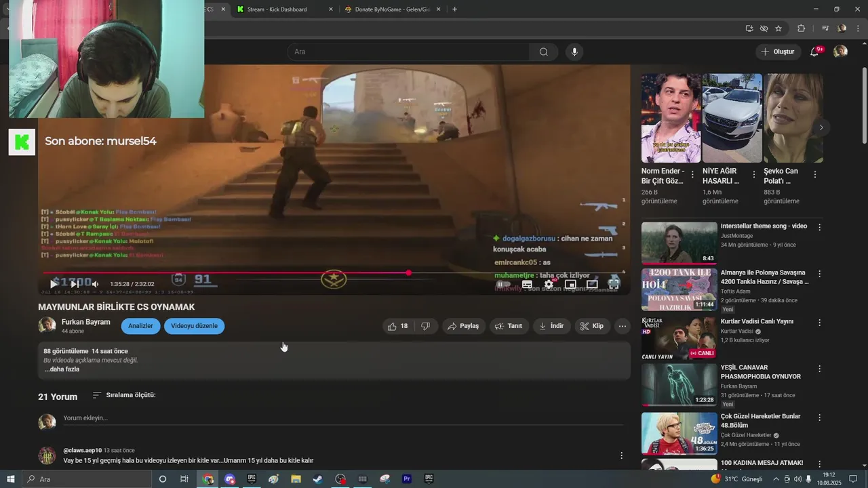Mute the video using the speaker icon

coord(95,284)
